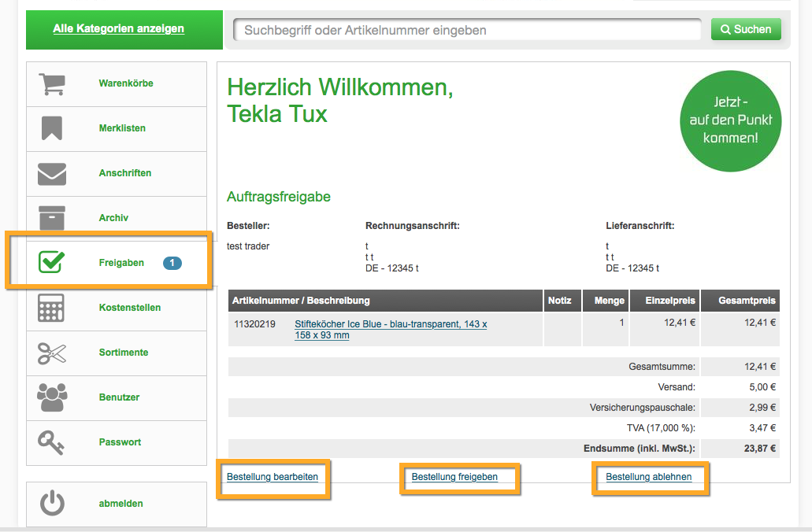The height and width of the screenshot is (532, 812).
Task: Reject order via Bestellung ablehnen
Action: 649,477
